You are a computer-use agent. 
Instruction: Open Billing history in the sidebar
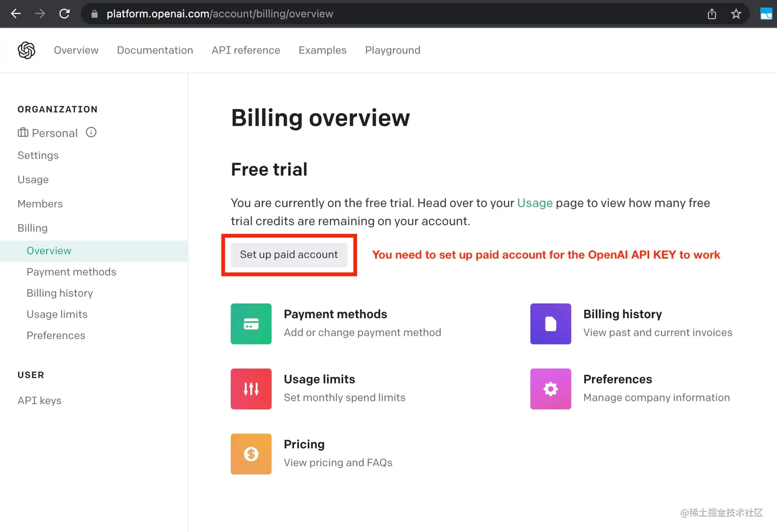[x=60, y=293]
